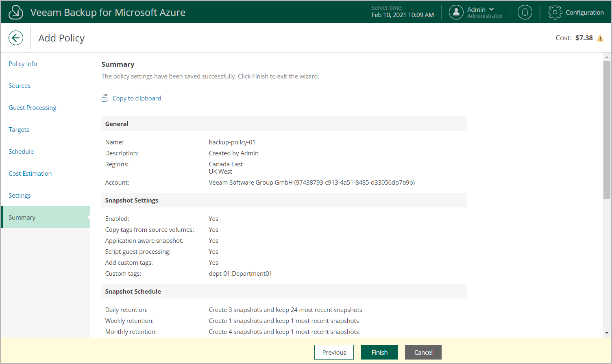The height and width of the screenshot is (364, 612).
Task: Click the Previous button
Action: pyautogui.click(x=334, y=352)
